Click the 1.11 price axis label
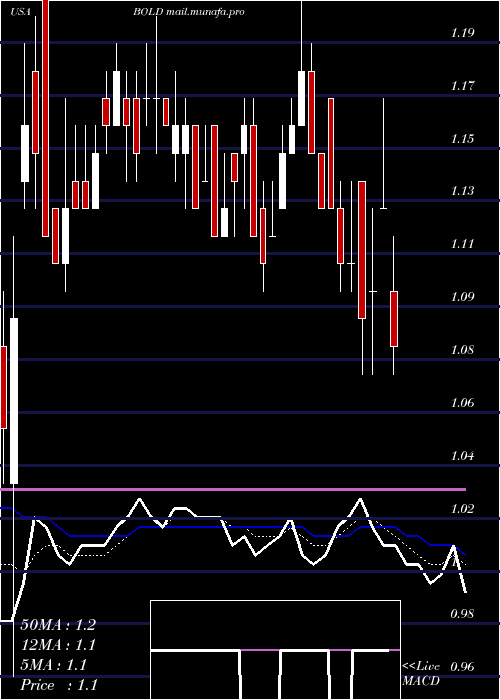Screen dimensions: 500x700 (462, 244)
